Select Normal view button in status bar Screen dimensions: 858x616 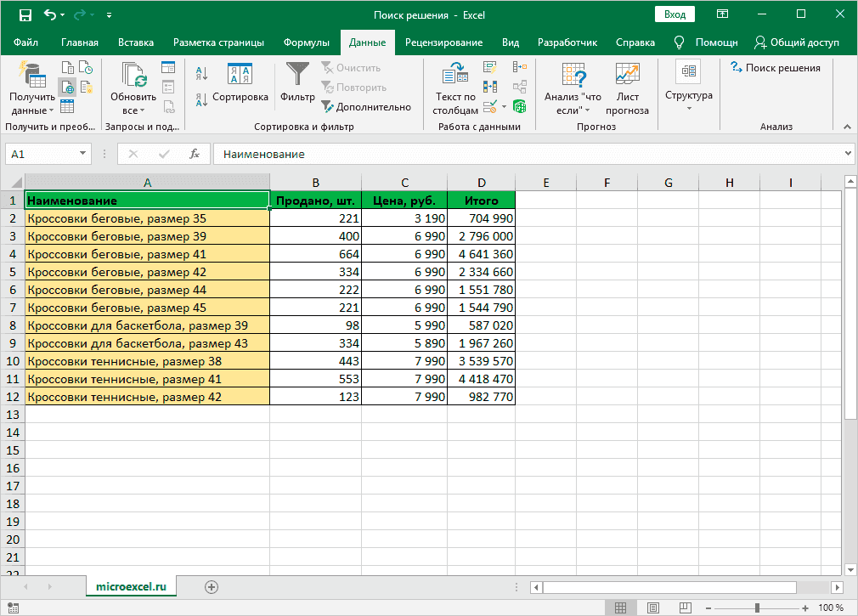coord(621,608)
